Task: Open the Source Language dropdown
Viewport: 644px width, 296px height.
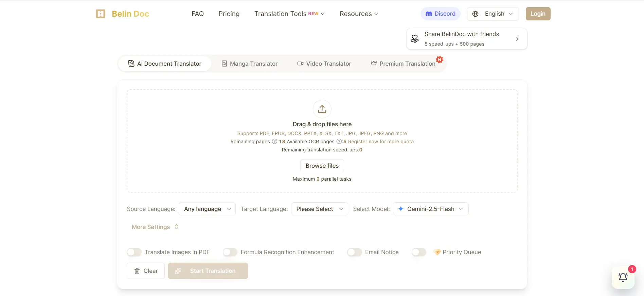Action: point(207,209)
